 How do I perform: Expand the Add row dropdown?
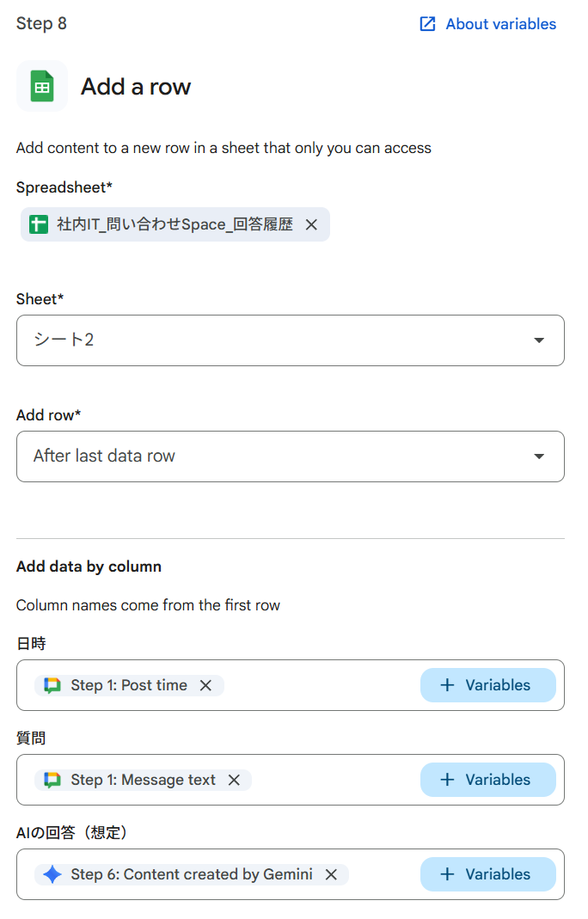click(290, 456)
